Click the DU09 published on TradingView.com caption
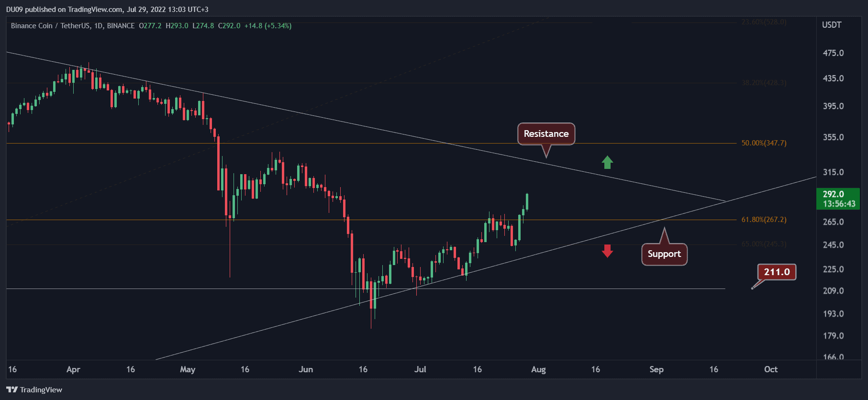Viewport: 868px width, 400px height. (107, 9)
